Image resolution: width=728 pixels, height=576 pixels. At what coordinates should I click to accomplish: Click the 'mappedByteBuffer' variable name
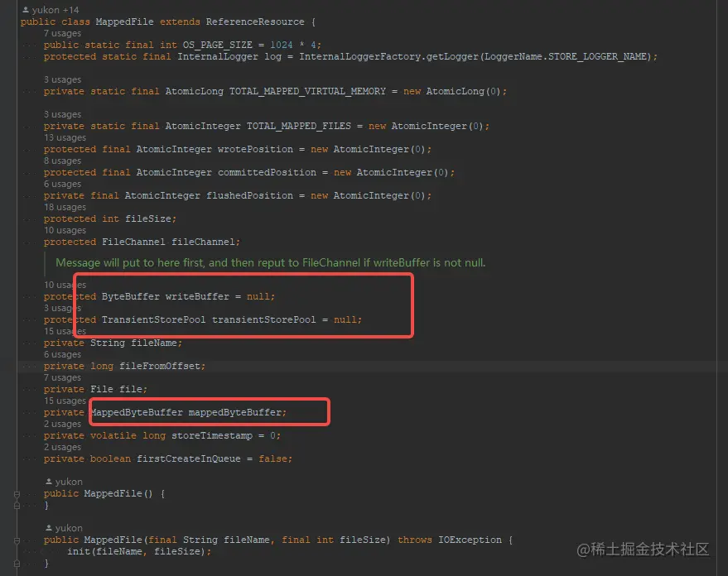[235, 412]
